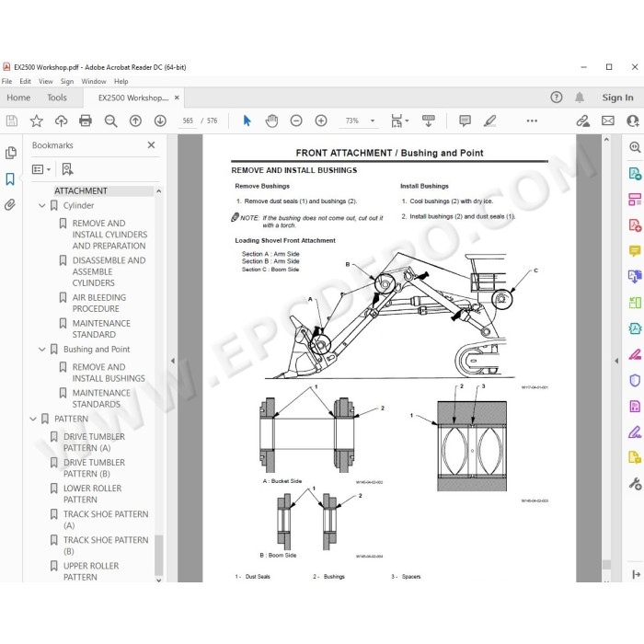Click the page number input field

point(188,121)
